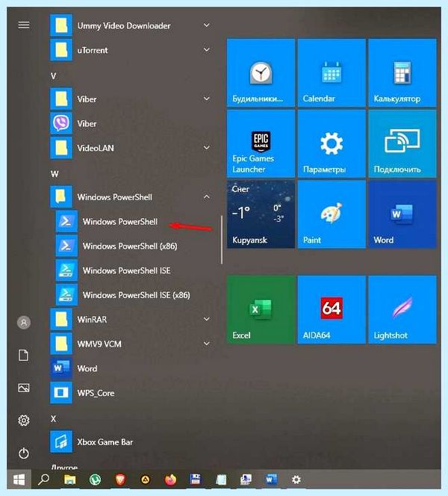Open Settings gear on the taskbar
Image resolution: width=448 pixels, height=496 pixels.
(x=296, y=480)
